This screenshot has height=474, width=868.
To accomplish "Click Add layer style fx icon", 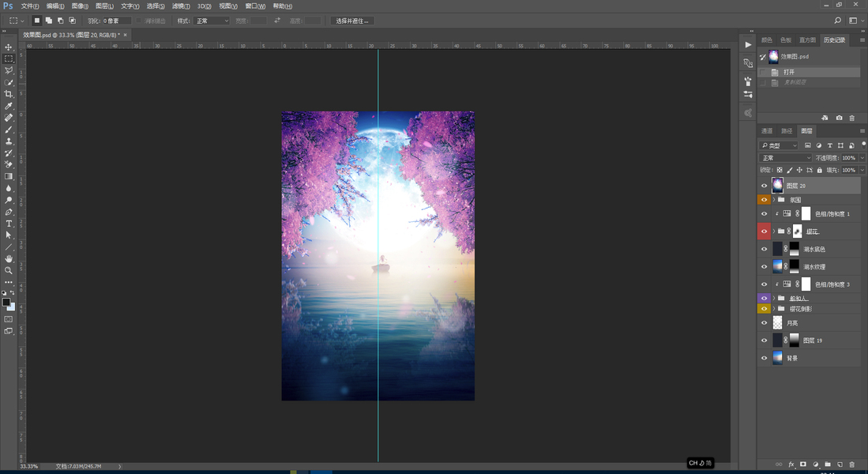I will pos(791,465).
